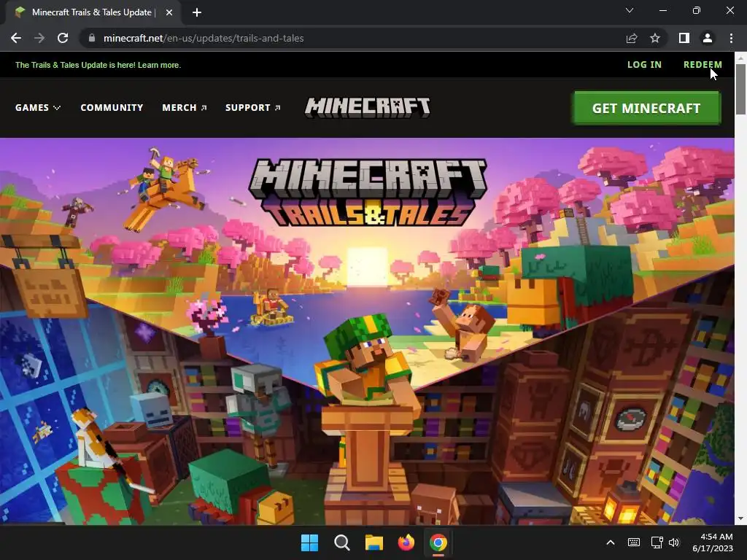
Task: Close the Minecraft Trails & Tales tab
Action: 169,12
